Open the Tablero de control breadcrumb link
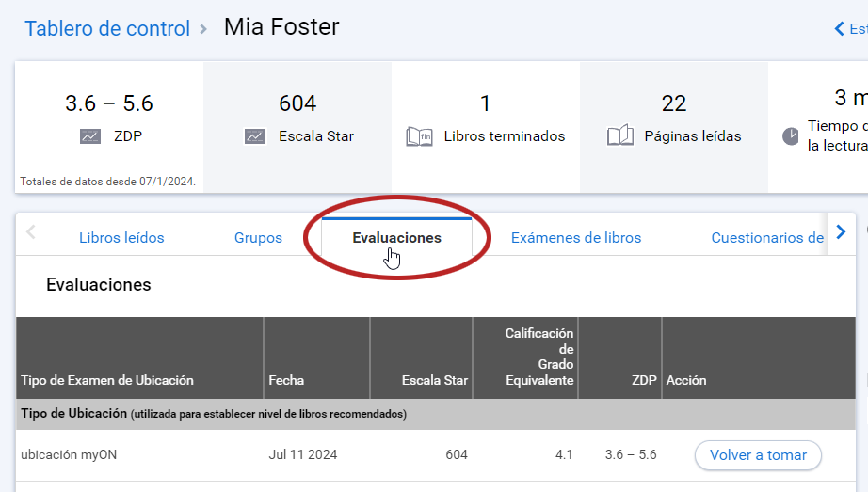 pos(107,28)
